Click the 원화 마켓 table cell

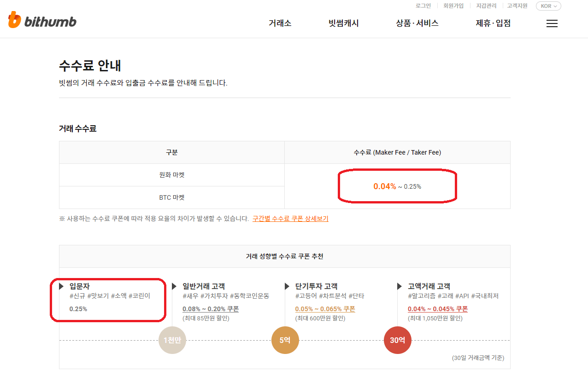[172, 175]
